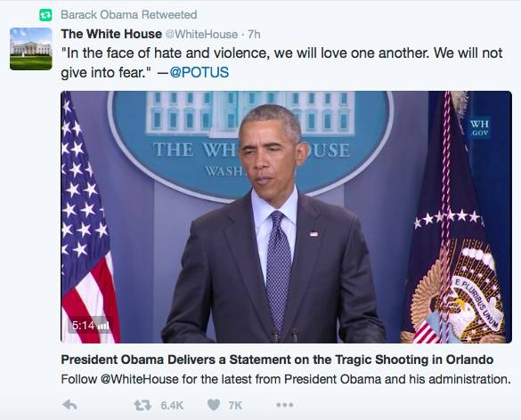Open The White House account name
The image size is (521, 420).
click(x=111, y=34)
